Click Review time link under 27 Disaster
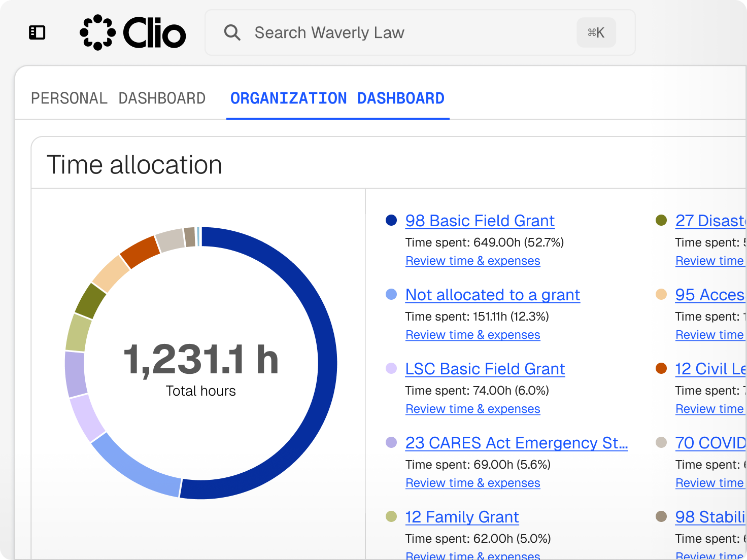 point(709,261)
